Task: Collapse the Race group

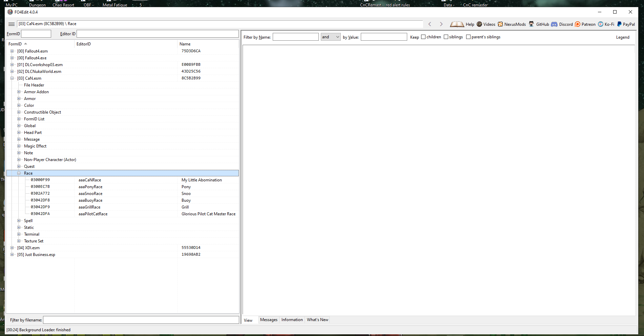Action: (x=19, y=173)
